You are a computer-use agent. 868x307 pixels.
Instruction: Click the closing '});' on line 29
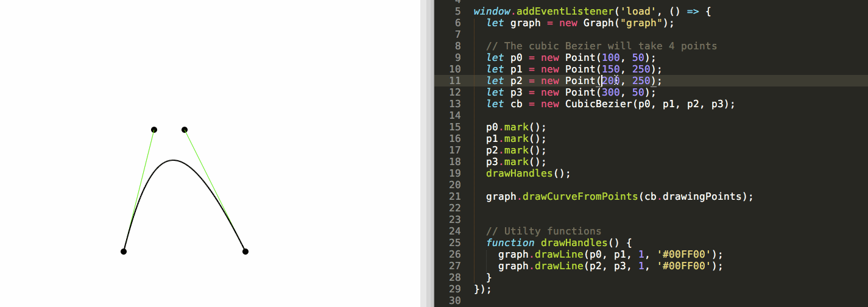(482, 289)
